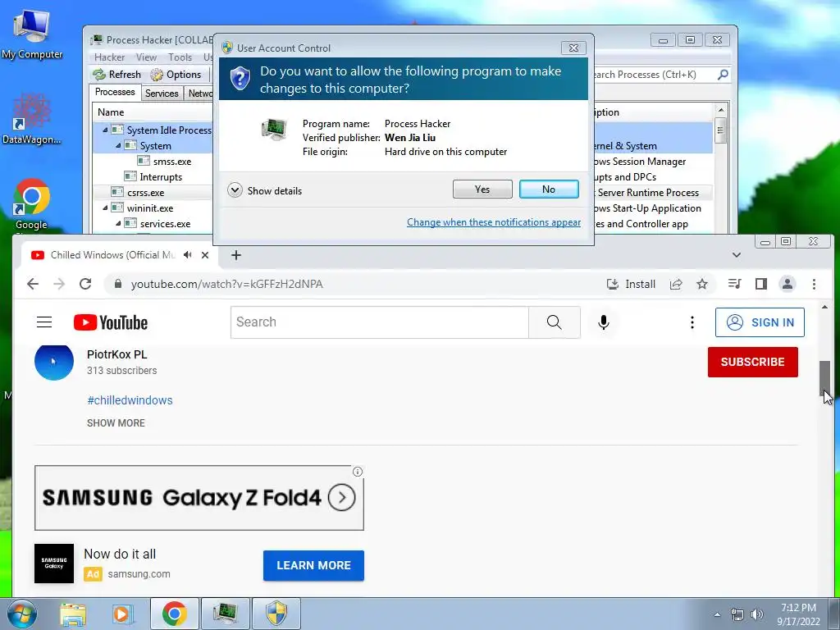Click No in the User Account Control dialog
Image resolution: width=840 pixels, height=630 pixels.
point(549,189)
